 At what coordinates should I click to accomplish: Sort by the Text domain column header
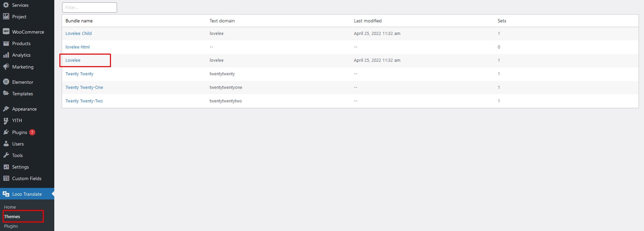click(222, 21)
